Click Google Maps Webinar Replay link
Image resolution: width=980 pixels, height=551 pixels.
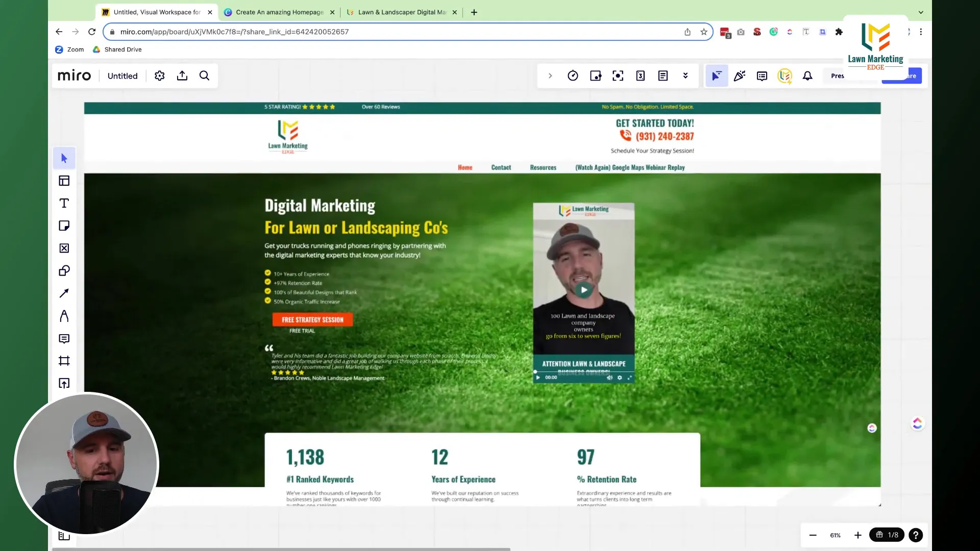click(630, 167)
